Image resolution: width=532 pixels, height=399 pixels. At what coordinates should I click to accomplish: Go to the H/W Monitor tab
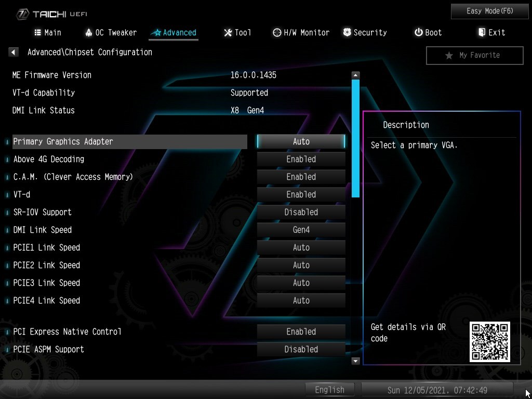coord(301,33)
